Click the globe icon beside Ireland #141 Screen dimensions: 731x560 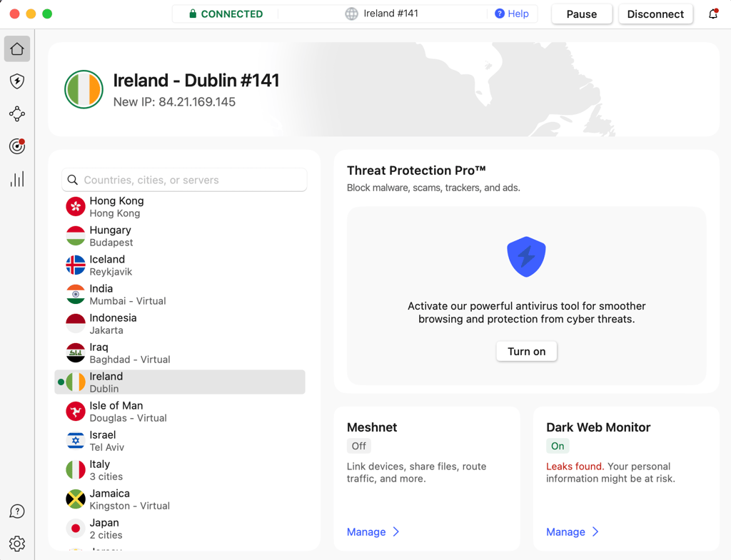(x=351, y=14)
